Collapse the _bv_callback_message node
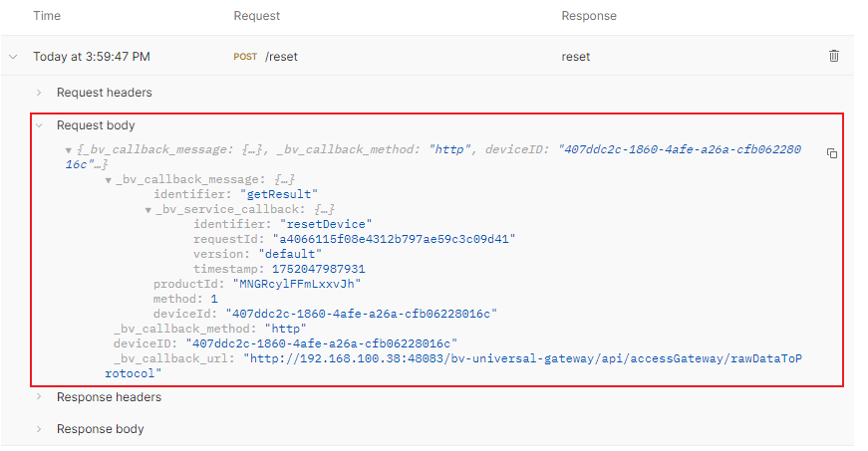868x451 pixels. point(109,180)
